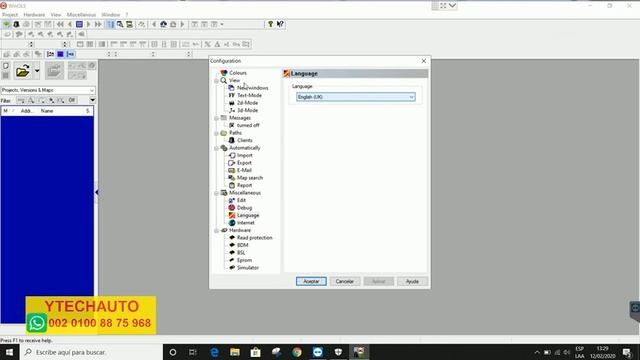This screenshot has width=640, height=360.
Task: Open the Project menu
Action: 10,15
